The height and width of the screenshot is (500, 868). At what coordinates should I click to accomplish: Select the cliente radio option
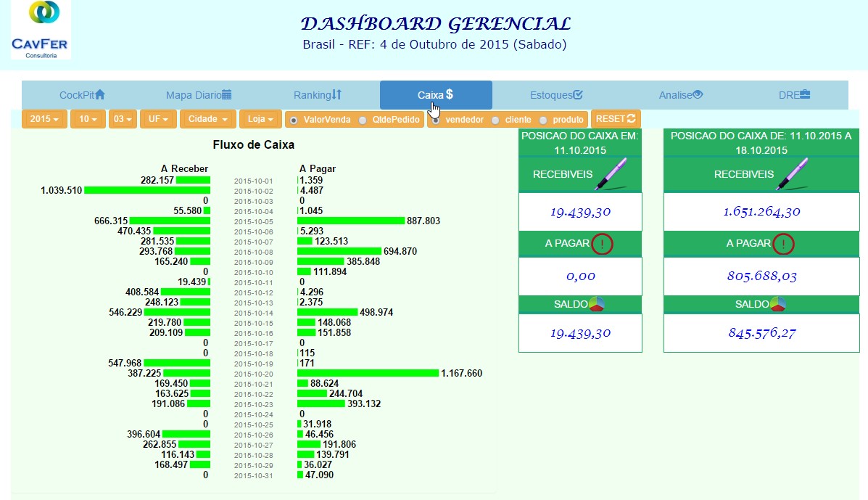495,120
